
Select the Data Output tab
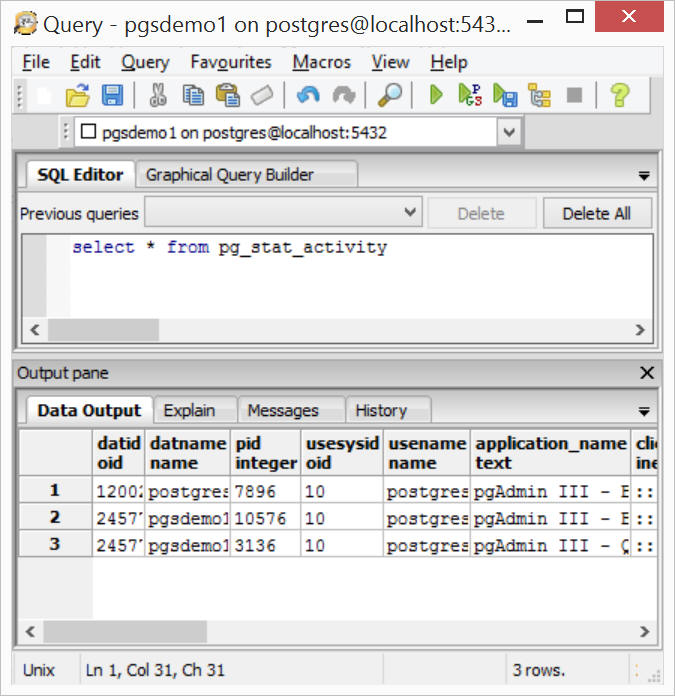tap(89, 411)
